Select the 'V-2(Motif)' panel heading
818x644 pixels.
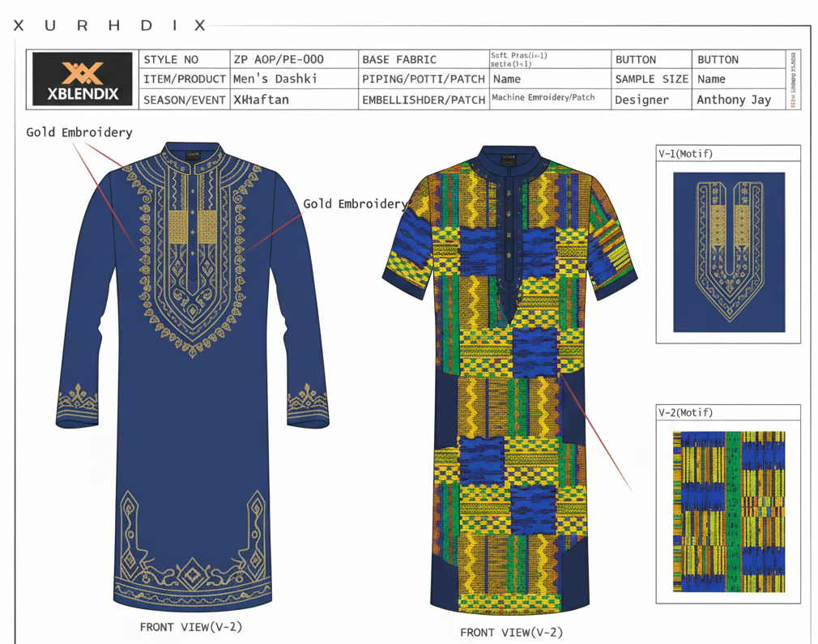(686, 412)
